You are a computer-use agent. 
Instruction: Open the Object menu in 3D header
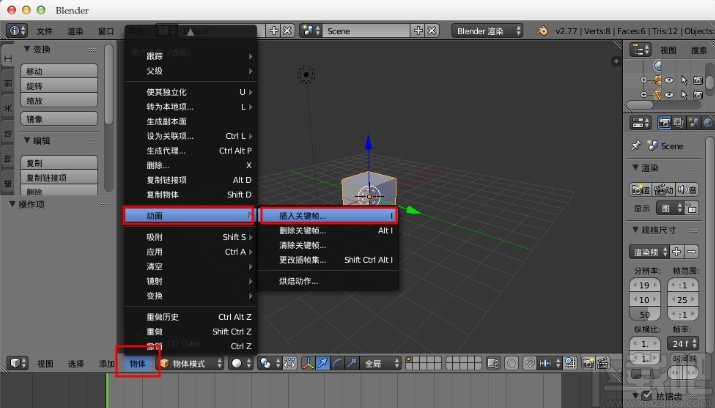click(x=137, y=363)
